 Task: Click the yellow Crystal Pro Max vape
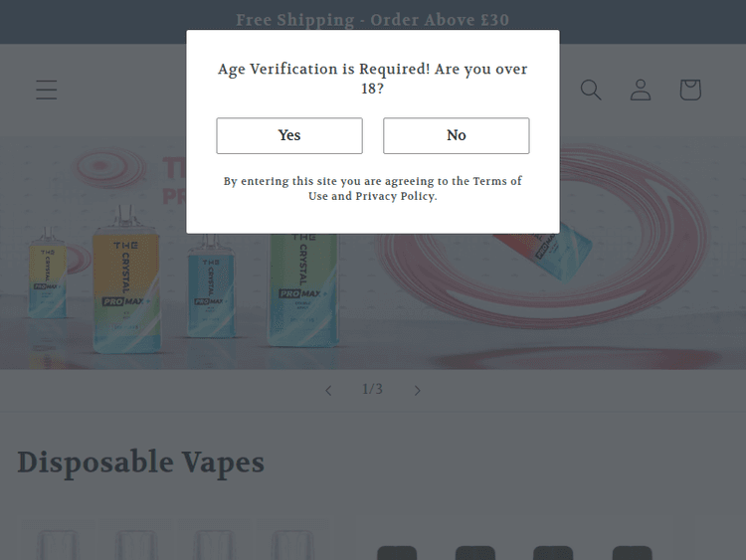[x=126, y=290]
